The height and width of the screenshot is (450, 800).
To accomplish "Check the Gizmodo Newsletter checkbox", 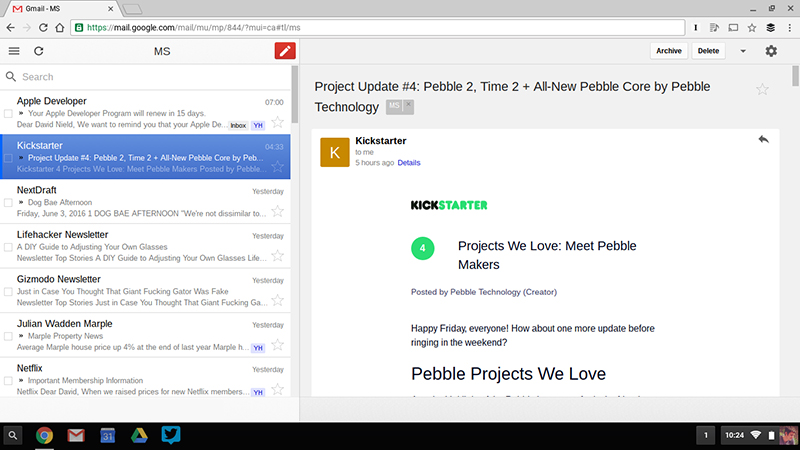I will click(x=8, y=292).
